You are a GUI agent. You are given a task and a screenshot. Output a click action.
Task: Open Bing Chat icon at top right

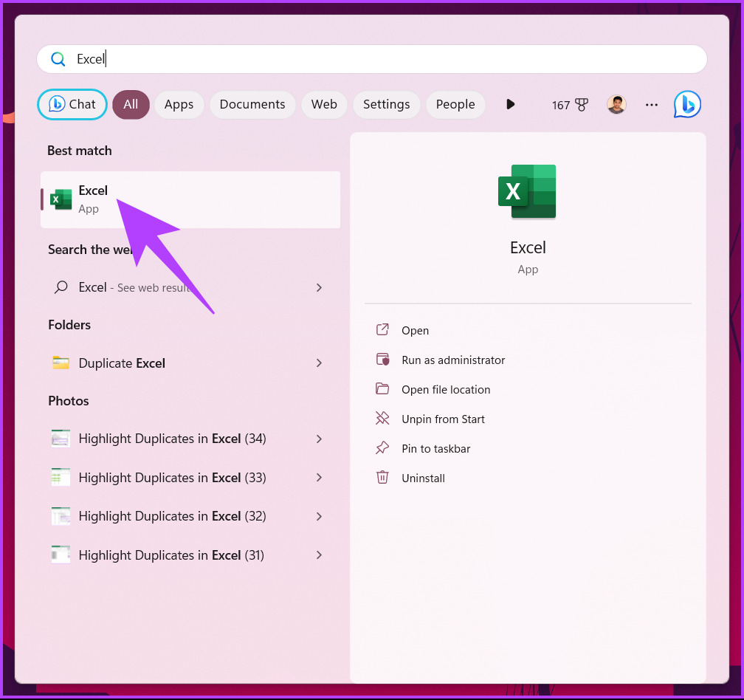pyautogui.click(x=687, y=104)
